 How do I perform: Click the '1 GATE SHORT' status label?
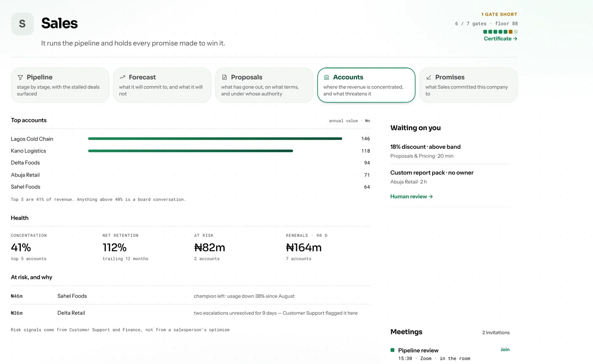pos(499,14)
